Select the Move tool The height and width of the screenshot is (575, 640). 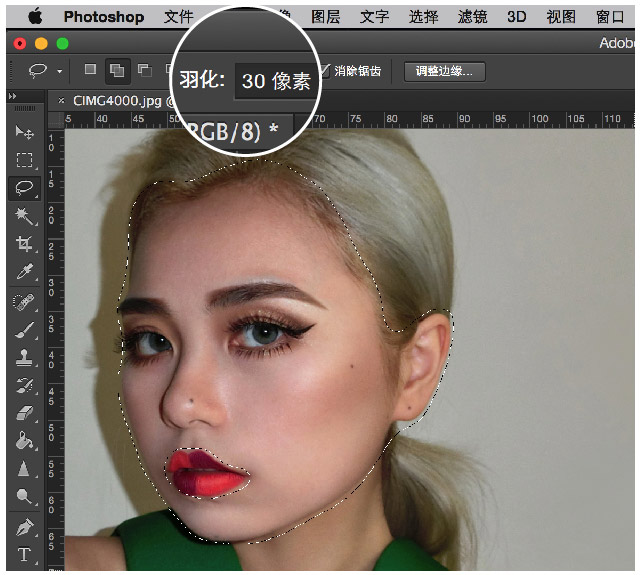click(25, 133)
